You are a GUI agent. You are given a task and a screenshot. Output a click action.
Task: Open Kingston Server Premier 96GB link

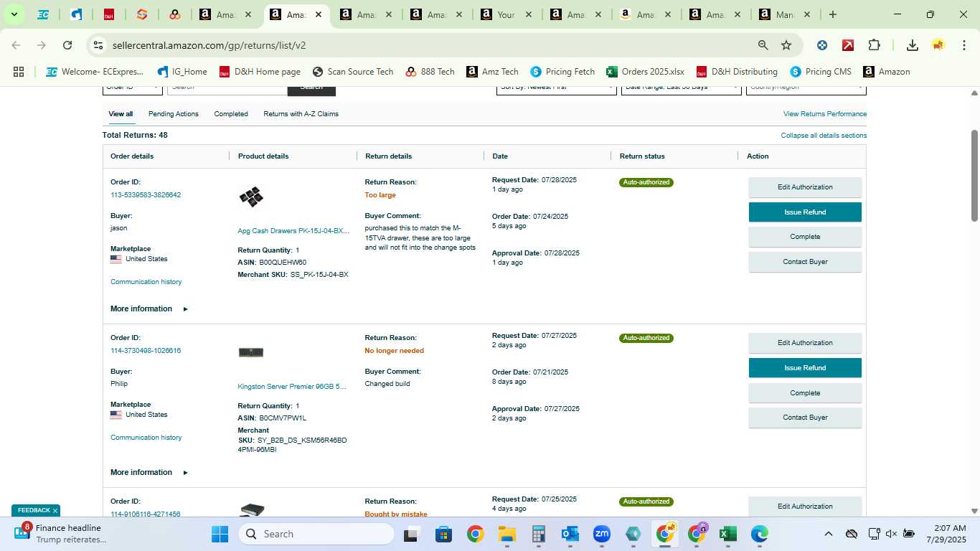point(292,387)
